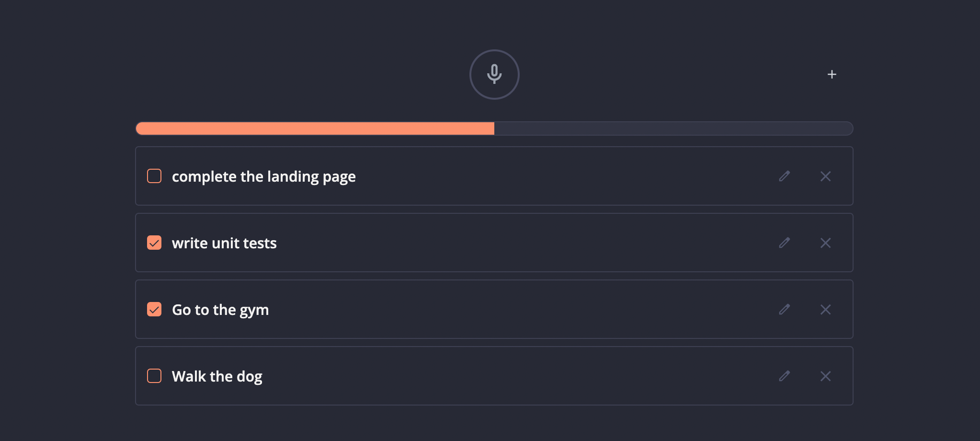Select the 'complete the landing page' task text

(264, 176)
